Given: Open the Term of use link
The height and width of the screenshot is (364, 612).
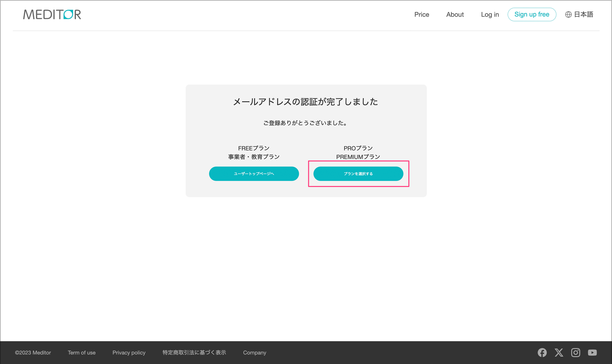Looking at the screenshot, I should pyautogui.click(x=82, y=353).
